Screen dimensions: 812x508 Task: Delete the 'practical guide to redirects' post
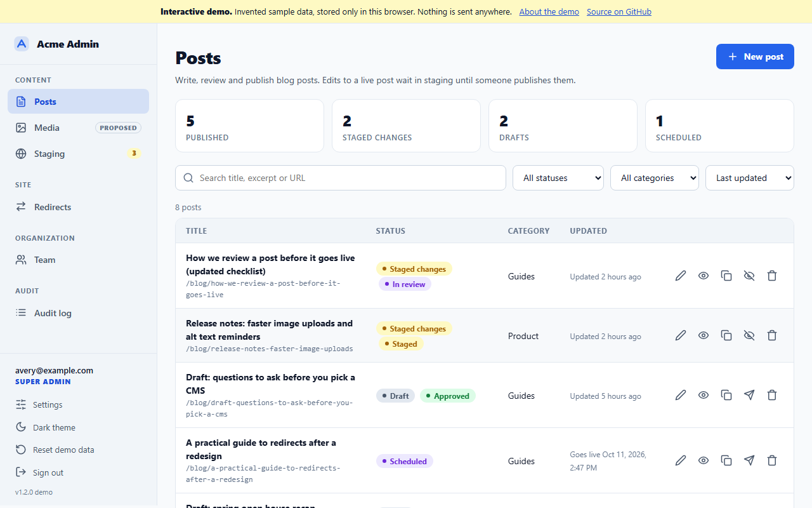pos(772,460)
